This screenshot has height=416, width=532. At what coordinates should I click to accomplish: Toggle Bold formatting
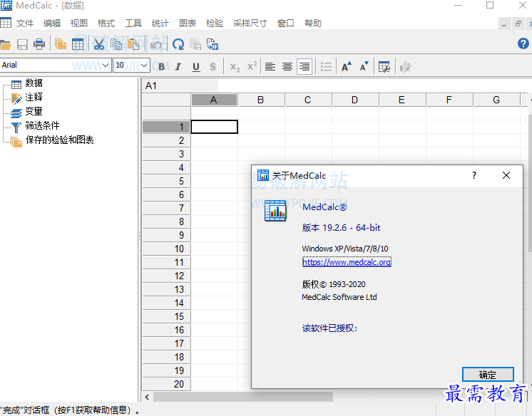click(162, 67)
